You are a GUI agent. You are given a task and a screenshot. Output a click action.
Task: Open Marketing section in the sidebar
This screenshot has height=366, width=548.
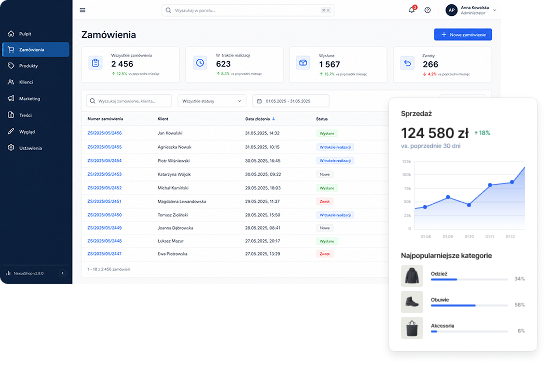[x=35, y=99]
